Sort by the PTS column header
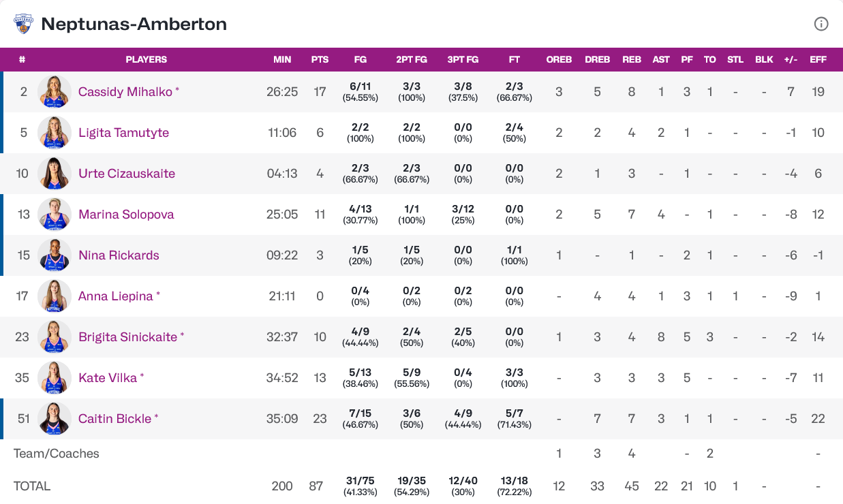Image resolution: width=843 pixels, height=504 pixels. (320, 59)
